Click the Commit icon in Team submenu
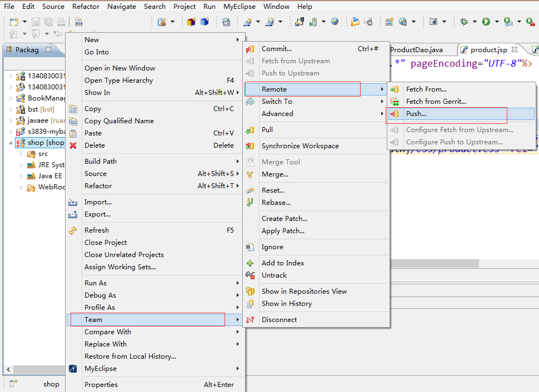Viewport: 539px width, 392px height. (x=250, y=49)
